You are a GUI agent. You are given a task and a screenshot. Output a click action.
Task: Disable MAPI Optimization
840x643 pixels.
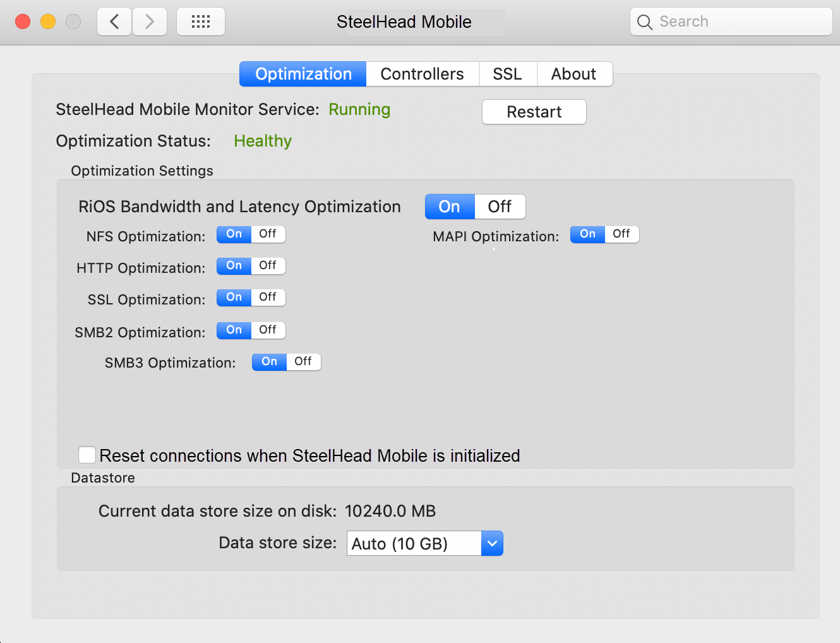[621, 234]
